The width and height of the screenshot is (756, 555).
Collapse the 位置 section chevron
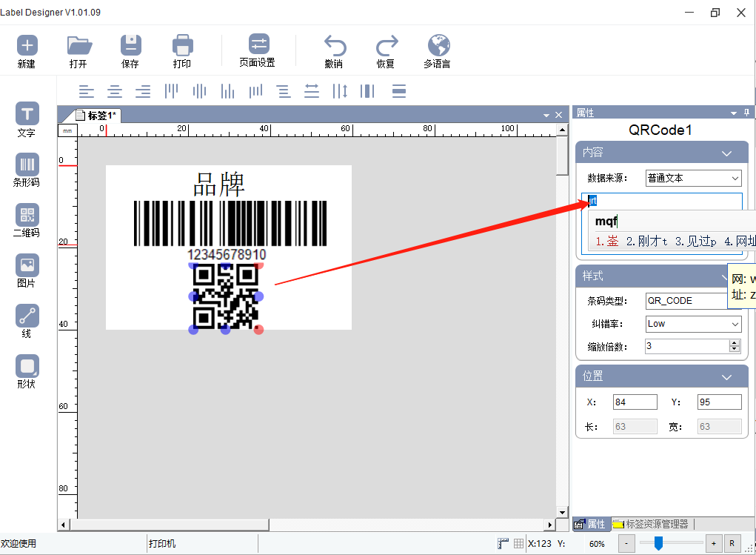click(726, 377)
